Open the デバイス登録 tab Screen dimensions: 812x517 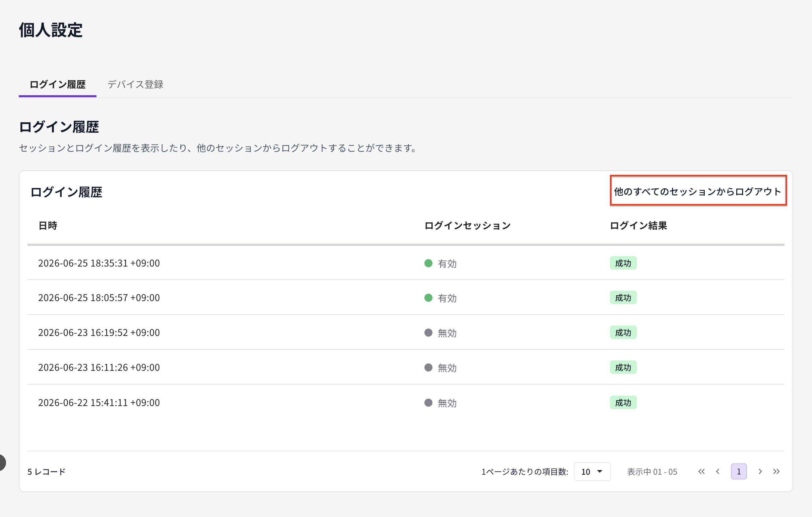pyautogui.click(x=135, y=84)
